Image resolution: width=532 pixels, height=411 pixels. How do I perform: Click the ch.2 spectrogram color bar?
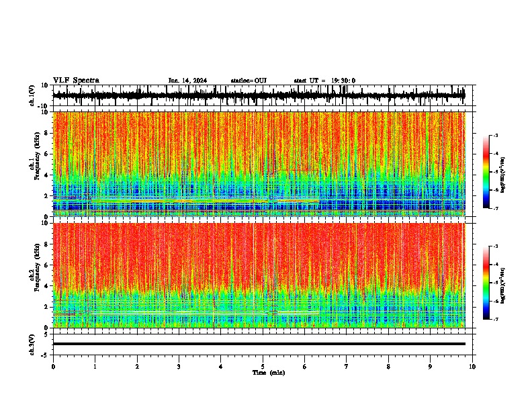[x=486, y=283]
